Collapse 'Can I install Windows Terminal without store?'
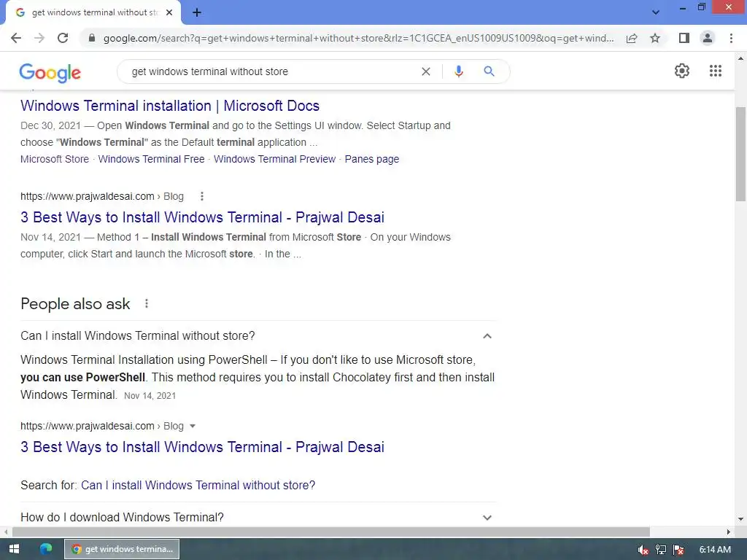Screen dimensions: 747x560 tap(258, 335)
